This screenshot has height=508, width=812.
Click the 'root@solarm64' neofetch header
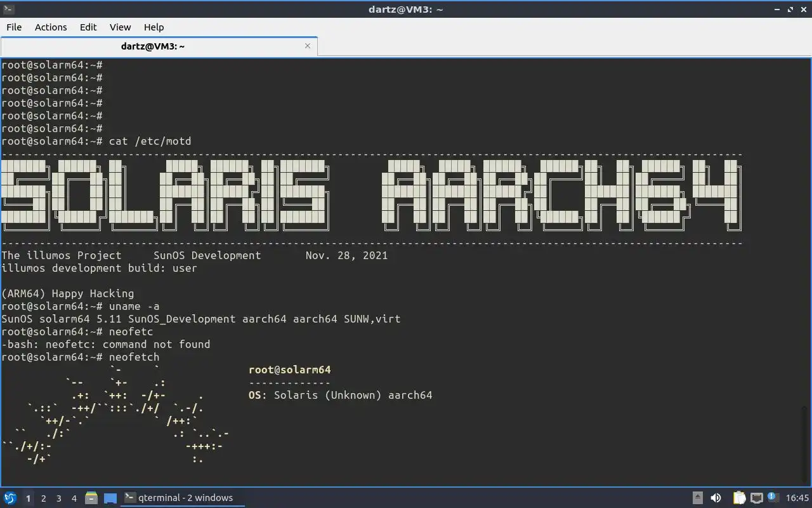[289, 370]
